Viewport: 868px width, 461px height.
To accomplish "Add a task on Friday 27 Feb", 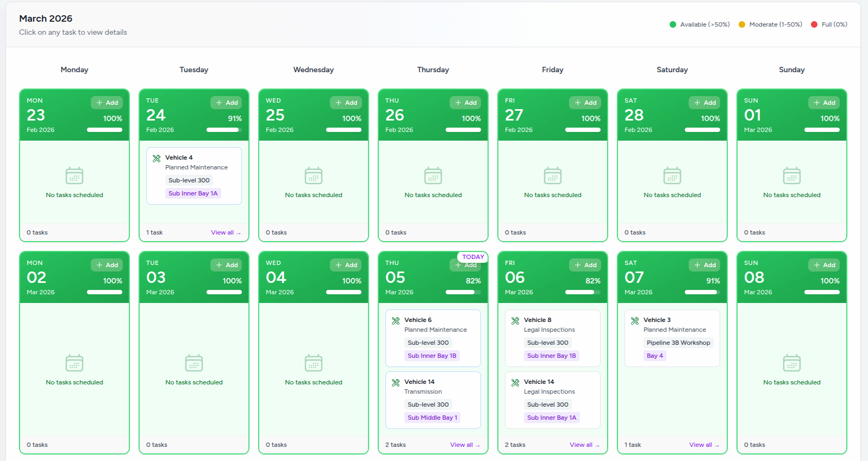I will pyautogui.click(x=585, y=103).
